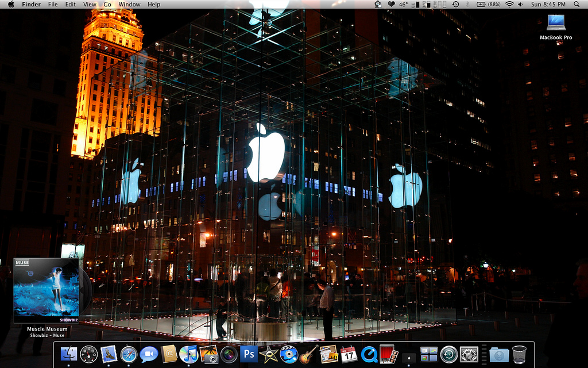
Task: Open Spaces from the Dock
Action: pyautogui.click(x=429, y=354)
